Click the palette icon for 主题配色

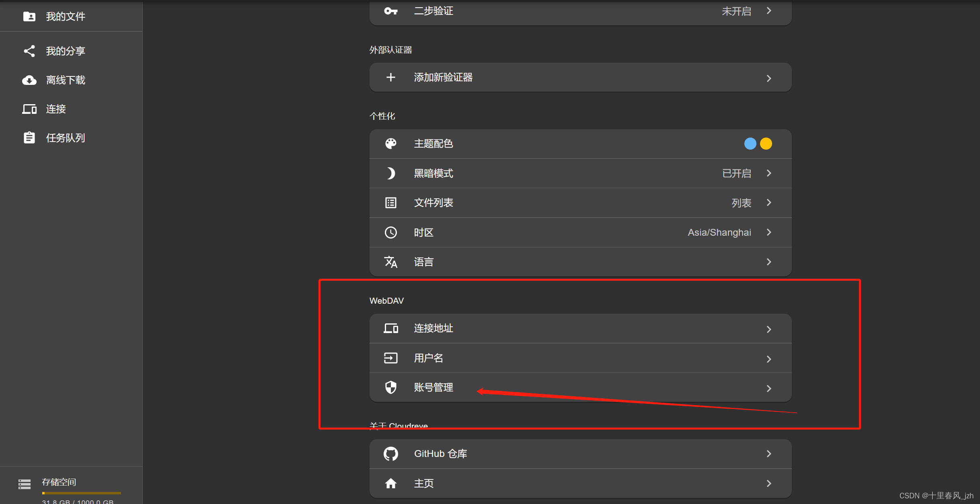click(x=390, y=144)
